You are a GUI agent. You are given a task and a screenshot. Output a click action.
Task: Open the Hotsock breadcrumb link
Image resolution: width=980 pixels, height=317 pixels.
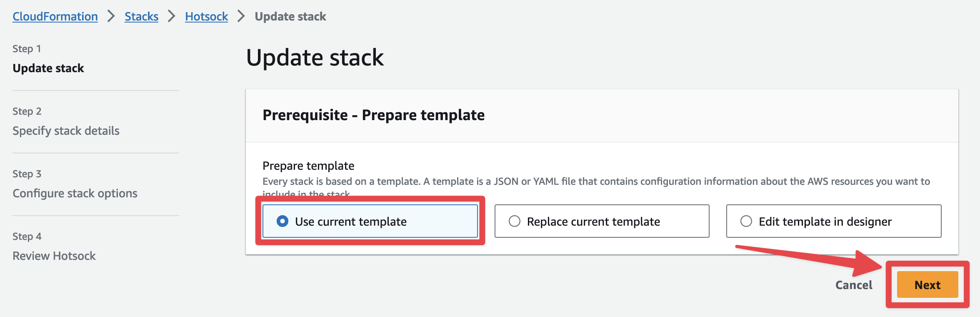[206, 16]
